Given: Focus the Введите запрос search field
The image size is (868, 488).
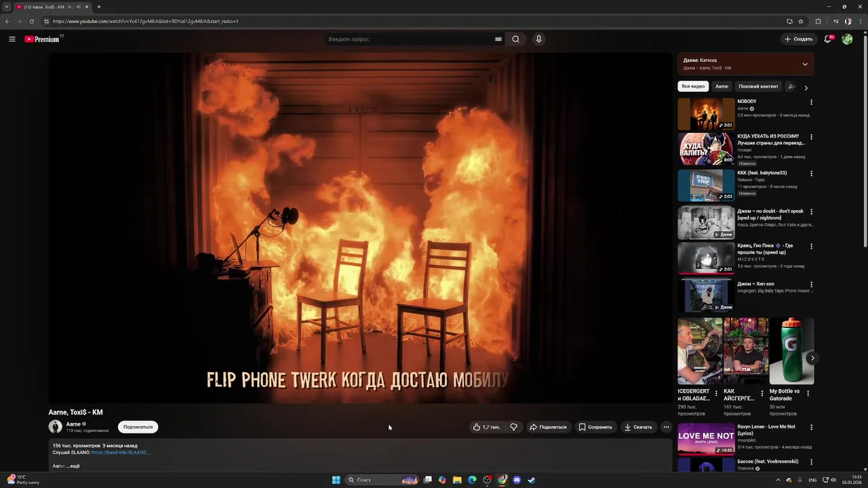Looking at the screenshot, I should click(411, 39).
